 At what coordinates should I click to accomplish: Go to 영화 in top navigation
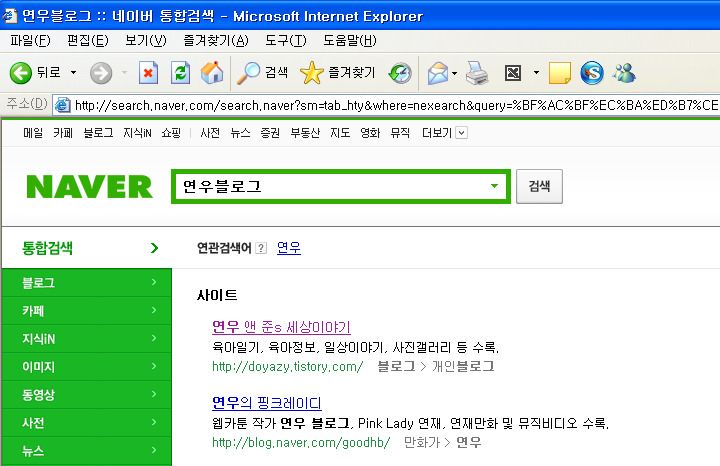pyautogui.click(x=370, y=133)
